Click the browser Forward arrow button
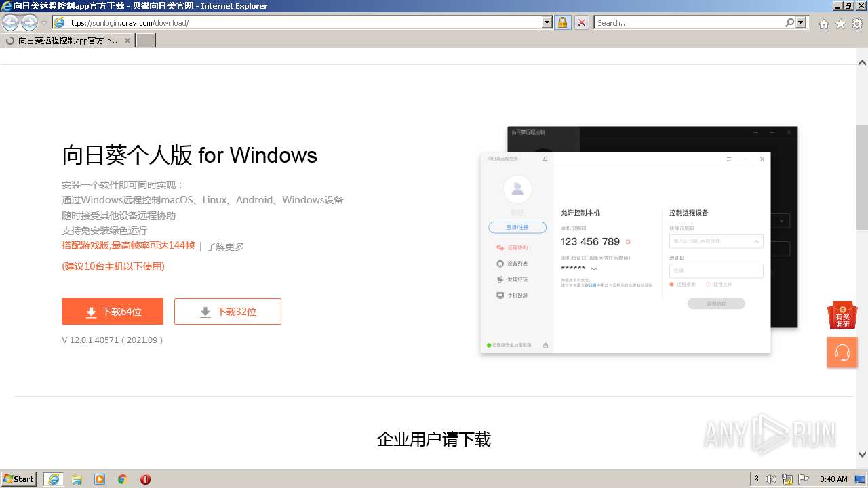The height and width of the screenshot is (488, 868). (x=29, y=22)
